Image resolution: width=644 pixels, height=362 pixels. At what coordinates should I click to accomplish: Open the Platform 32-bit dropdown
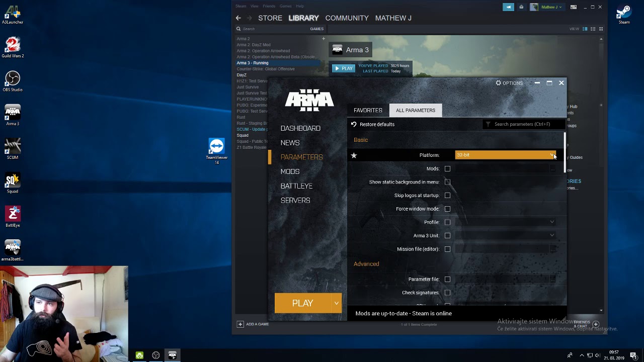(x=506, y=155)
